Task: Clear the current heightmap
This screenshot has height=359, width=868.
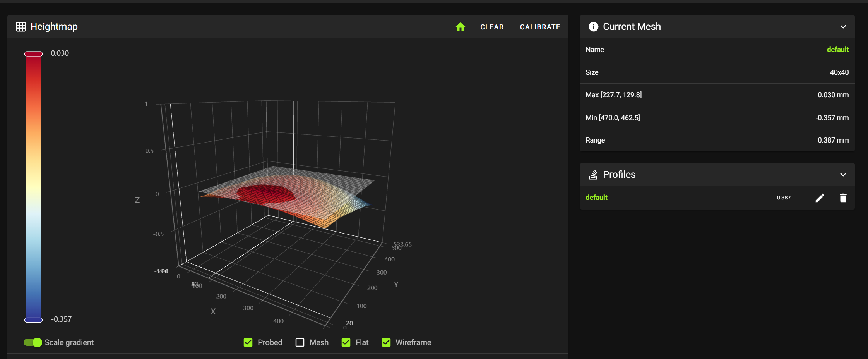Action: tap(492, 27)
